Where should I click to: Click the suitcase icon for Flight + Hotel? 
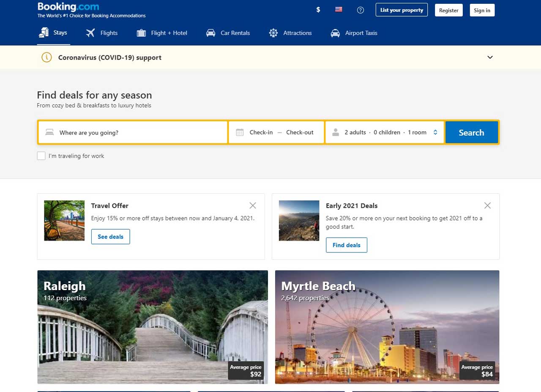pyautogui.click(x=142, y=33)
